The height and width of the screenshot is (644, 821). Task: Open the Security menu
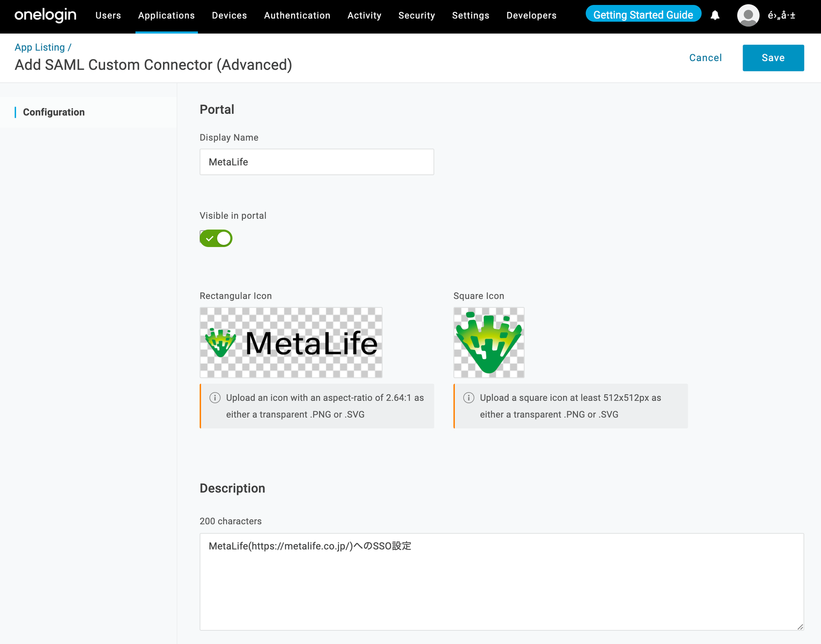click(417, 15)
